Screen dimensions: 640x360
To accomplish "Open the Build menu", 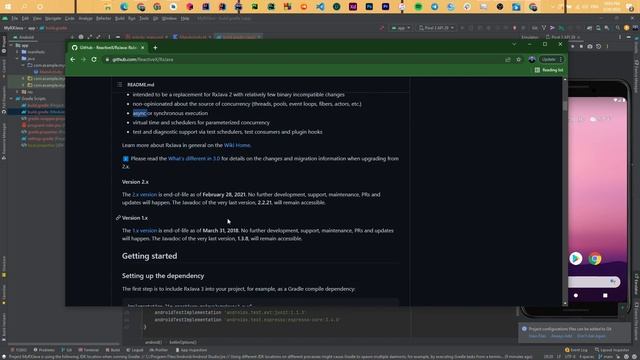I will (x=120, y=18).
